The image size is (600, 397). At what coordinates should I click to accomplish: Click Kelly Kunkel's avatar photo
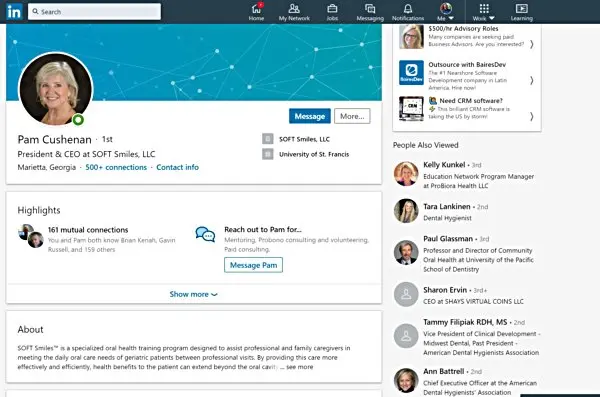[x=406, y=174]
